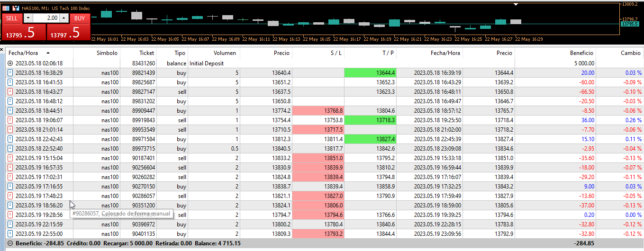The width and height of the screenshot is (644, 251).
Task: Click the one-click trading panel grid icon
Action: click(6, 8)
